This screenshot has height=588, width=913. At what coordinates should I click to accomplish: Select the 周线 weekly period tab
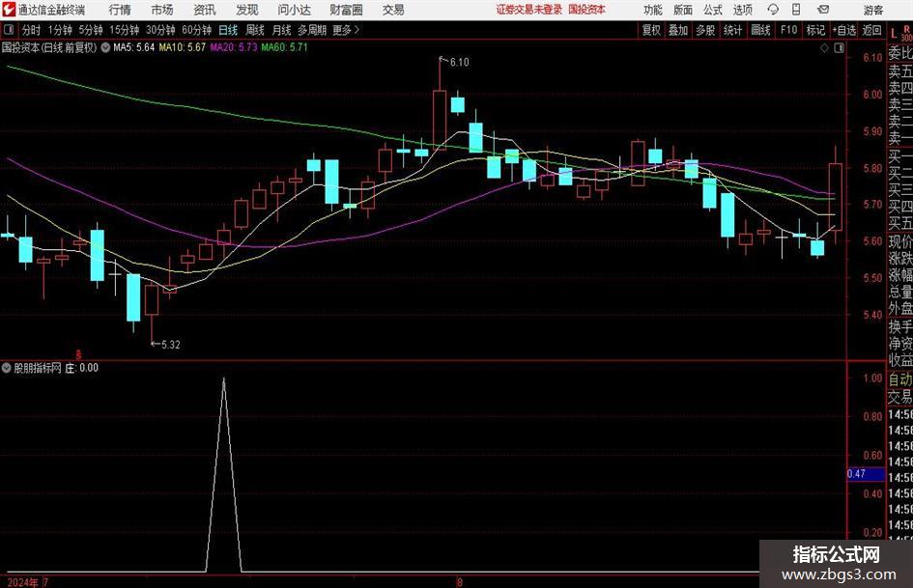pos(255,30)
